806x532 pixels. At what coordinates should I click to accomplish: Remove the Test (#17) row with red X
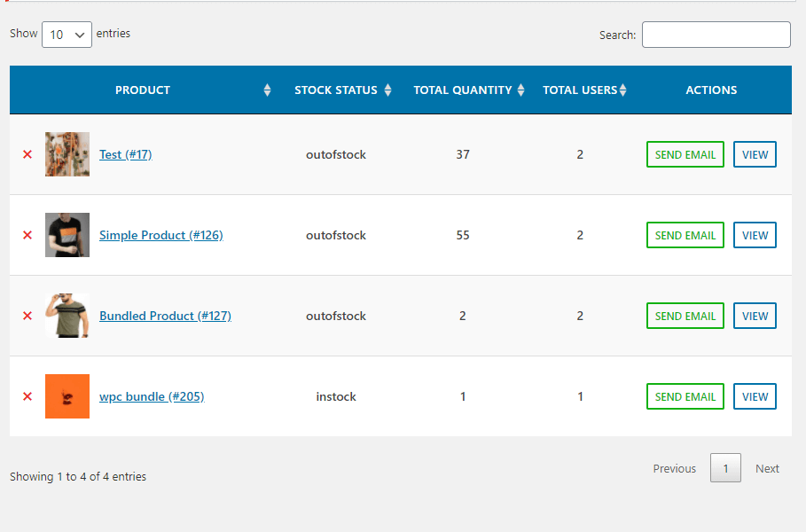(27, 154)
